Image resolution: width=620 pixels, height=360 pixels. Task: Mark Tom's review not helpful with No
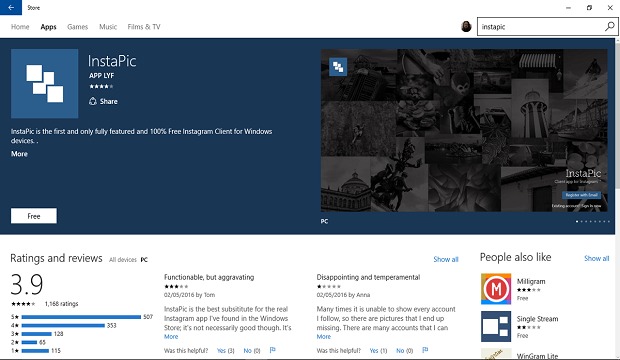252,351
